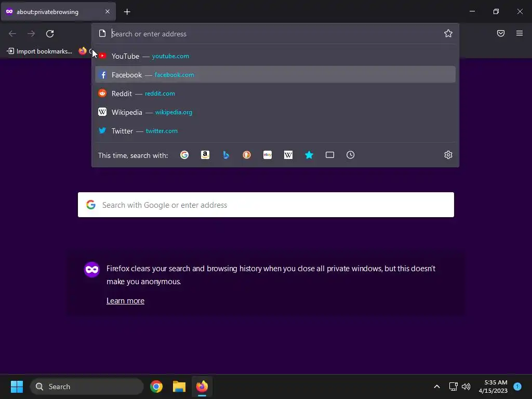The image size is (532, 399).
Task: Choose the Facebook suggestion
Action: click(x=275, y=75)
